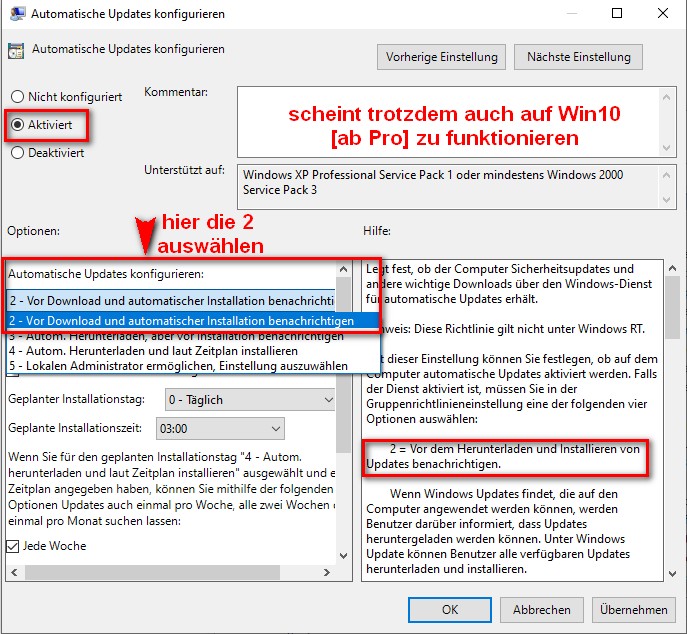Close the Automatische Updates konfigurieren dialog
Image resolution: width=687 pixels, height=634 pixels.
[x=663, y=14]
